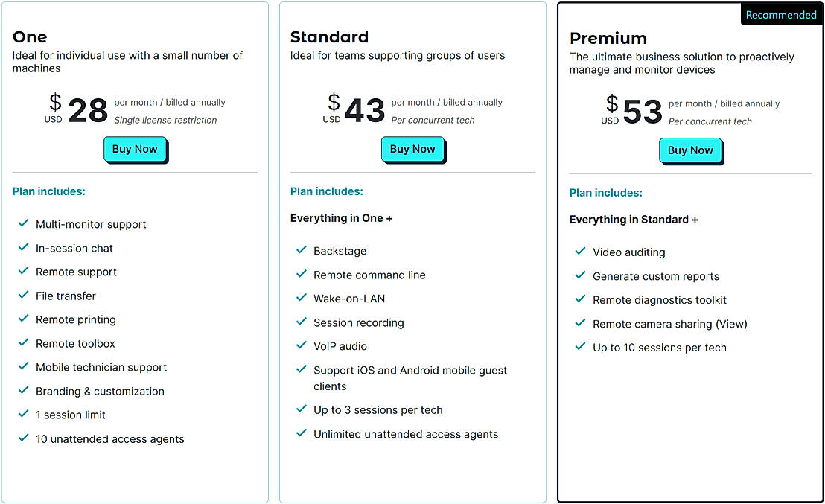Click the Premium plan title

pyautogui.click(x=608, y=38)
